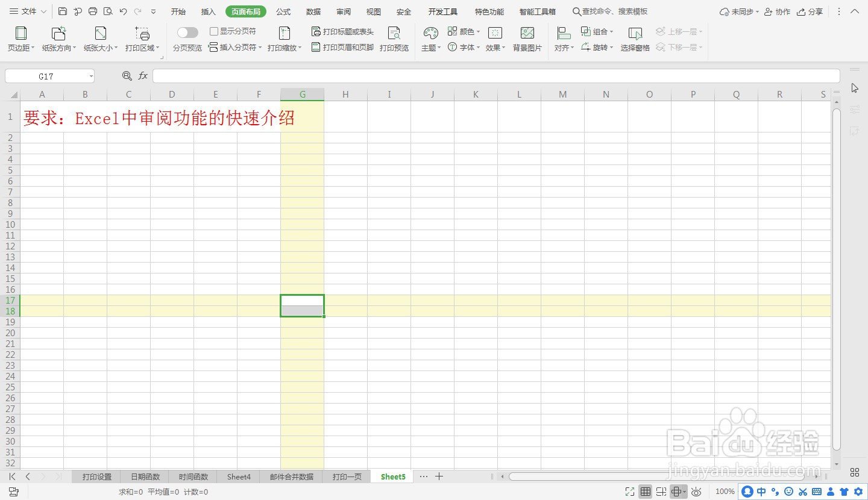868x500 pixels.
Task: Open the 选择窗格 selection pane
Action: point(635,39)
